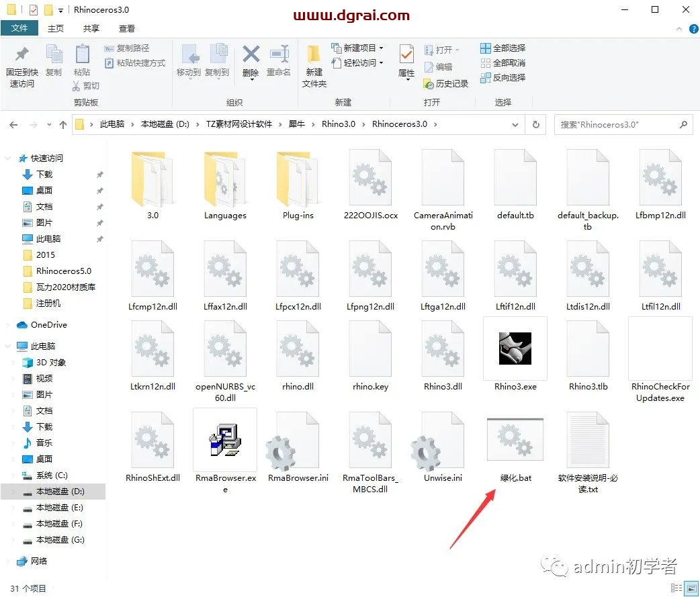
Task: Collapse the ribbon with the chevron
Action: 679,29
